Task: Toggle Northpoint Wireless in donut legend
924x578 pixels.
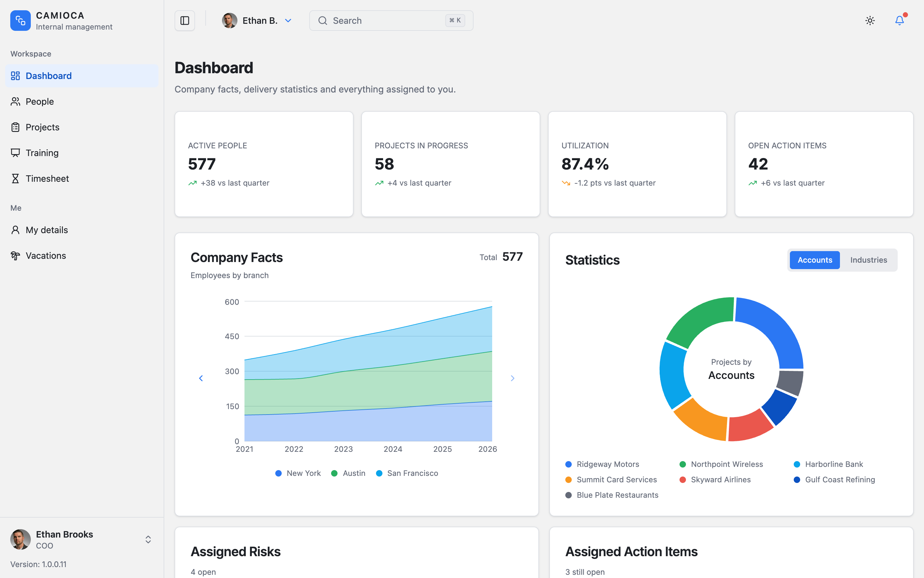Action: 721,464
